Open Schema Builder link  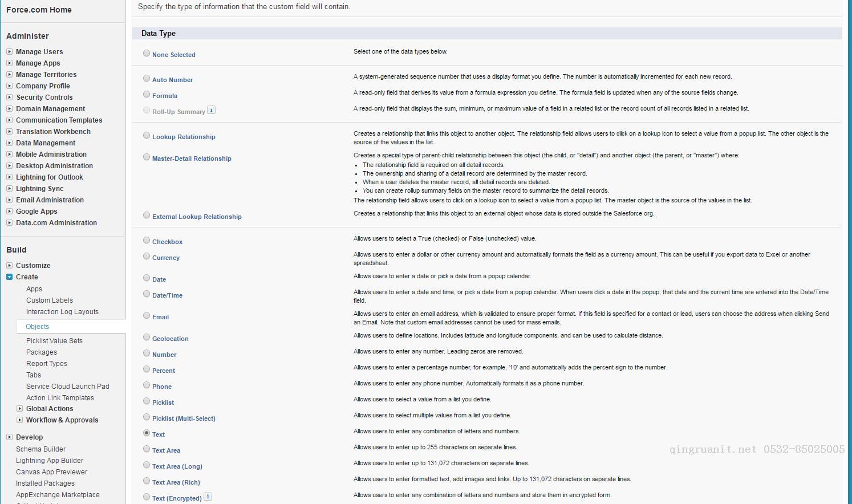tap(40, 449)
